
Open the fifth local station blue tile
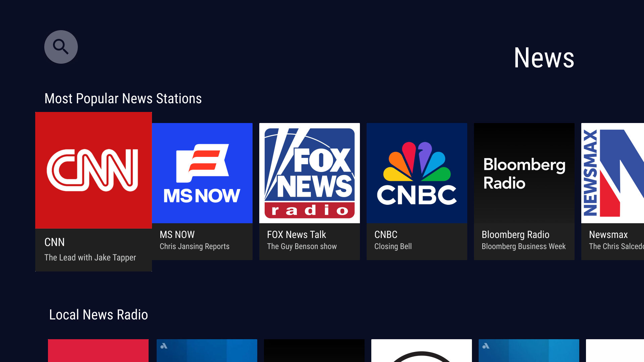coord(529,350)
